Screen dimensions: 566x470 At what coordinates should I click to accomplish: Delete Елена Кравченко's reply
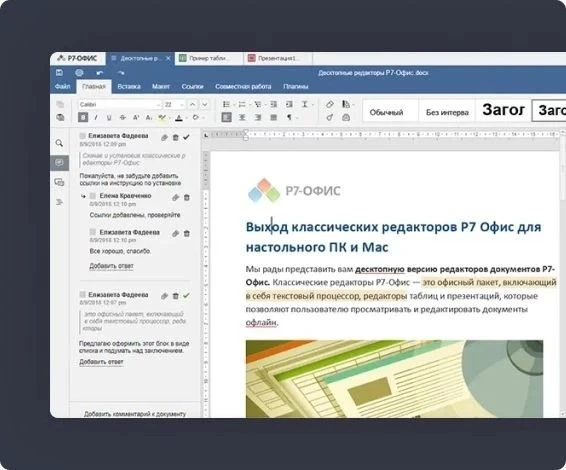click(x=187, y=197)
